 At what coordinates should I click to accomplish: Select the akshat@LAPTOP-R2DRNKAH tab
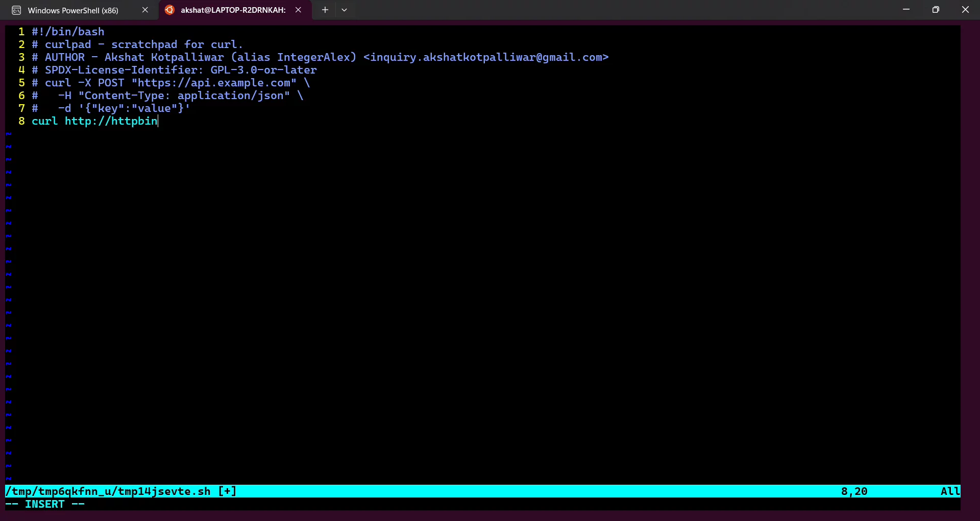coord(232,10)
